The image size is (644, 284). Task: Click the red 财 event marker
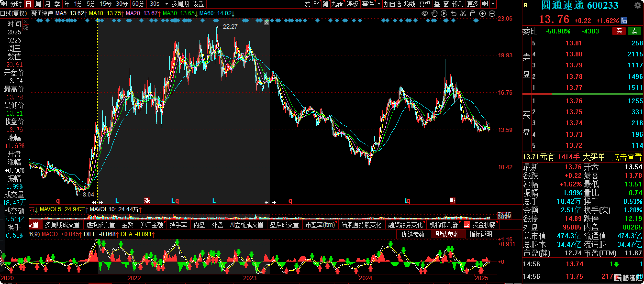[x=453, y=201]
